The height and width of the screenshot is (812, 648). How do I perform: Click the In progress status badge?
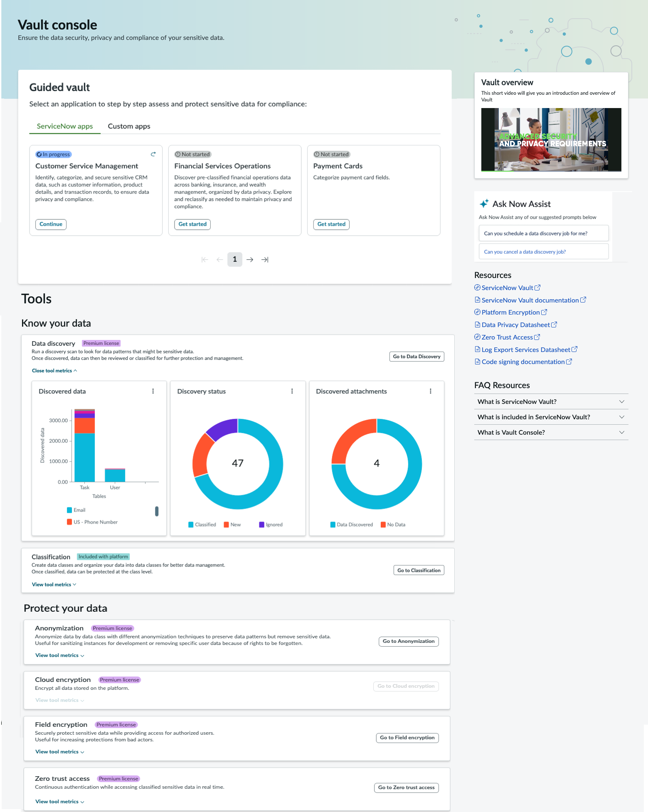click(x=54, y=154)
